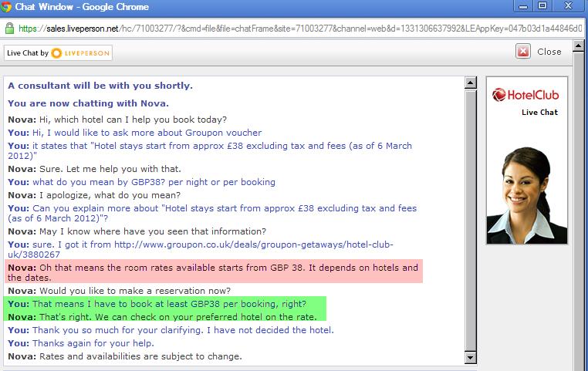588x371 pixels.
Task: Maximize the Chat Window
Action: tap(542, 6)
